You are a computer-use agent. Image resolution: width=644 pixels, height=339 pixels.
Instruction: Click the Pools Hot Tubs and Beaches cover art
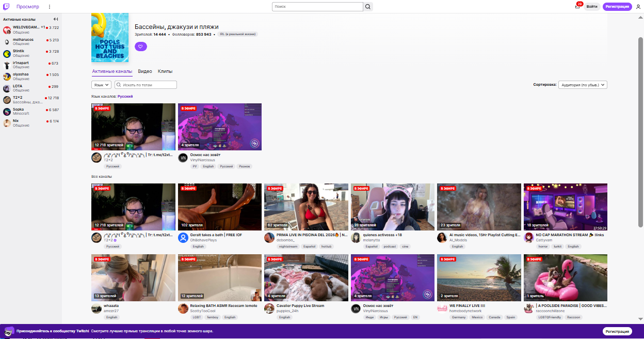(x=110, y=38)
